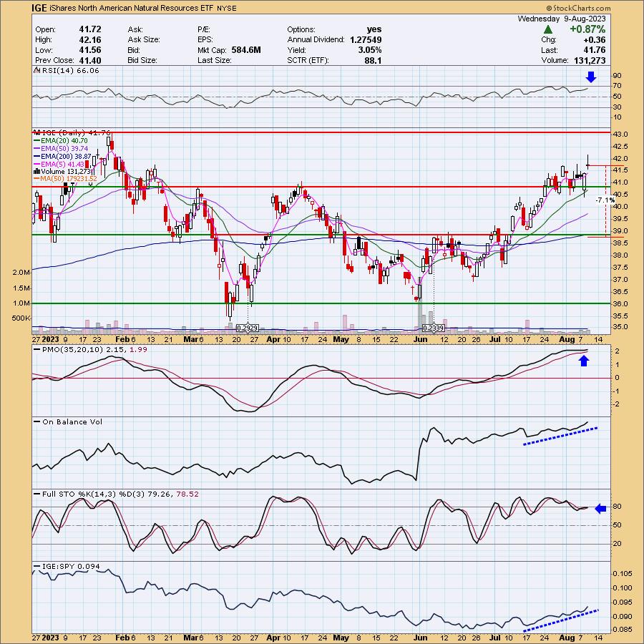This screenshot has height=644, width=644.
Task: Click the Open value 41.72
Action: pos(90,29)
